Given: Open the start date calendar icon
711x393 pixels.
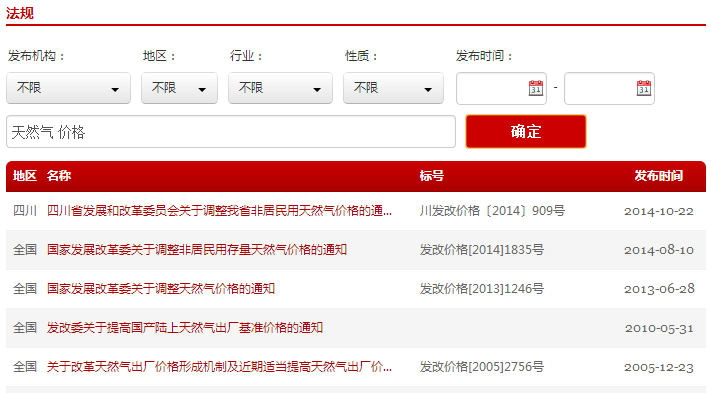Looking at the screenshot, I should (x=536, y=88).
